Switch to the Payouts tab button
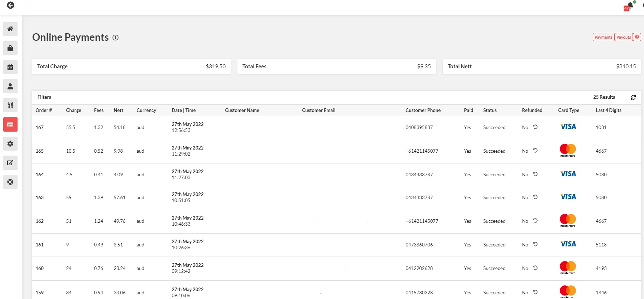 pyautogui.click(x=624, y=37)
